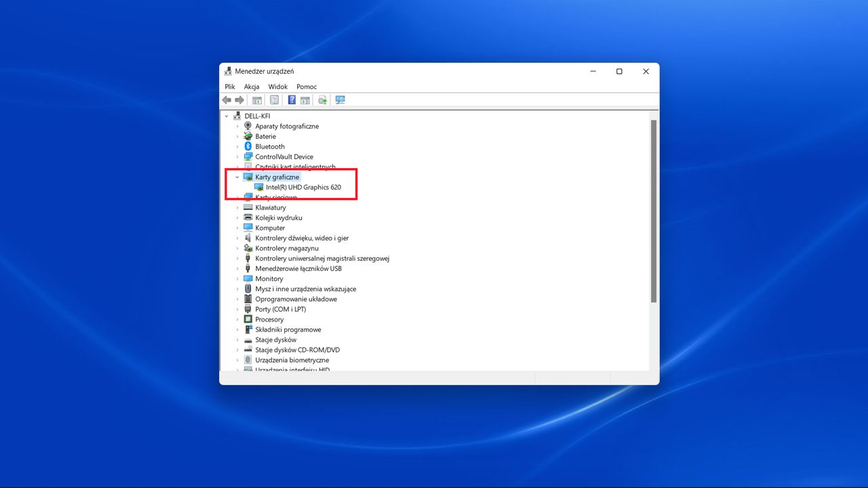Click the Help question mark toolbar icon
868x488 pixels.
tap(291, 100)
